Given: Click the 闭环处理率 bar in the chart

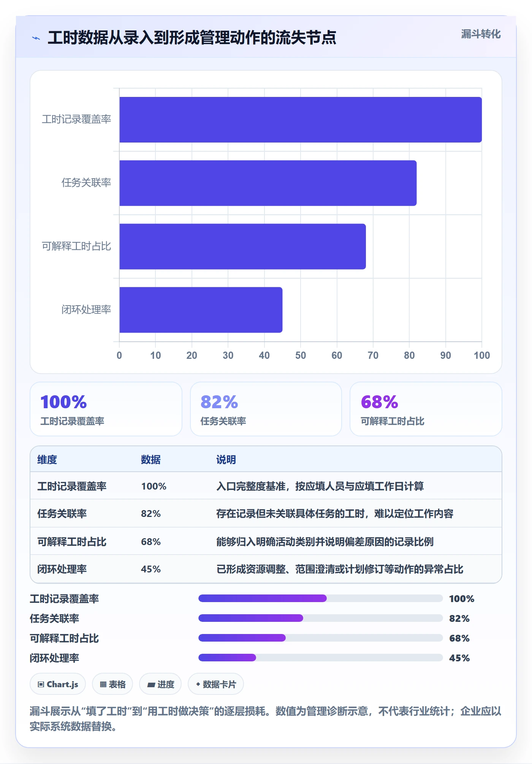Looking at the screenshot, I should point(201,310).
